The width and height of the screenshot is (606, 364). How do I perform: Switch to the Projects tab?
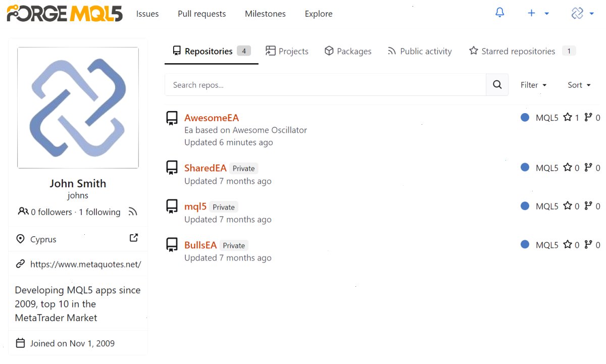pos(287,51)
